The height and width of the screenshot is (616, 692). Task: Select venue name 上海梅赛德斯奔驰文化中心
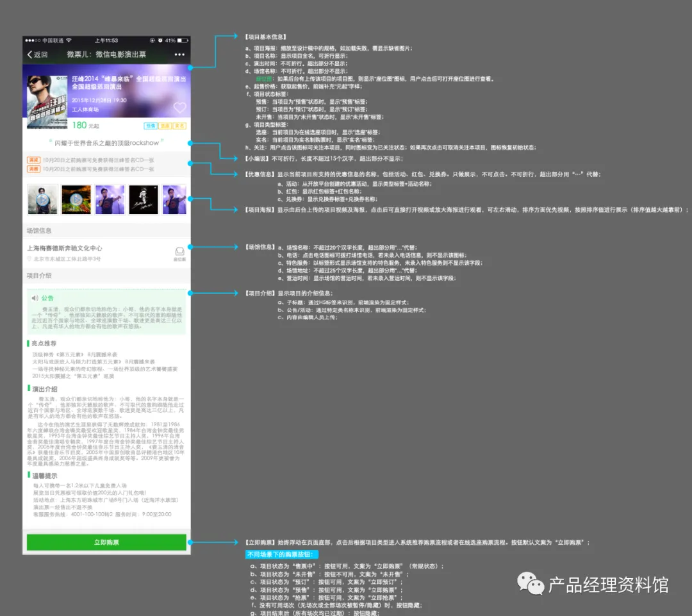coord(65,248)
